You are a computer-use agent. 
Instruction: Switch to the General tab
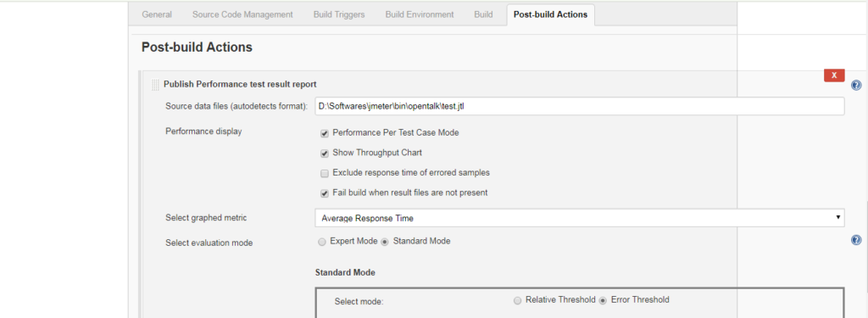tap(157, 15)
